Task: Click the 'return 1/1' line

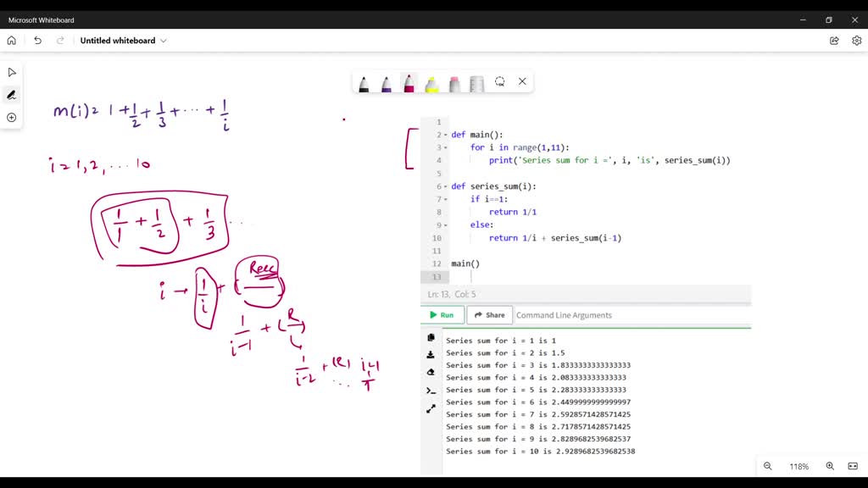Action: tap(513, 212)
